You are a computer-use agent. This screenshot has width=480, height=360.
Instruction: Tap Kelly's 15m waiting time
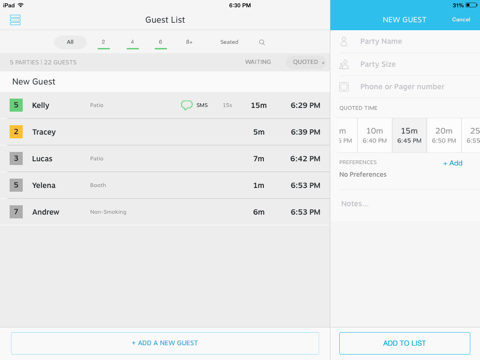[259, 105]
